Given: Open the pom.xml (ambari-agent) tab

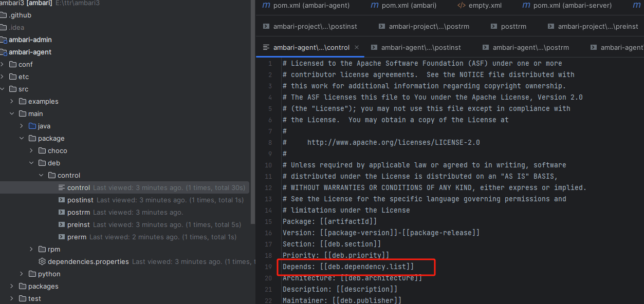Looking at the screenshot, I should pyautogui.click(x=305, y=6).
